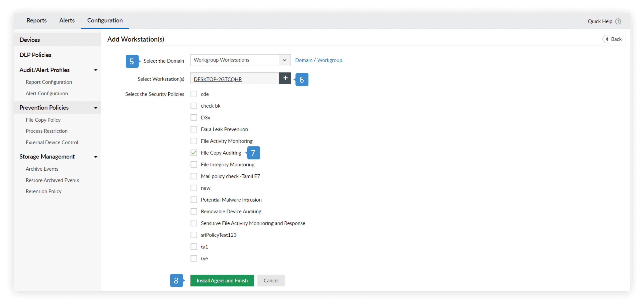Click the Quick Help question mark icon

point(618,21)
